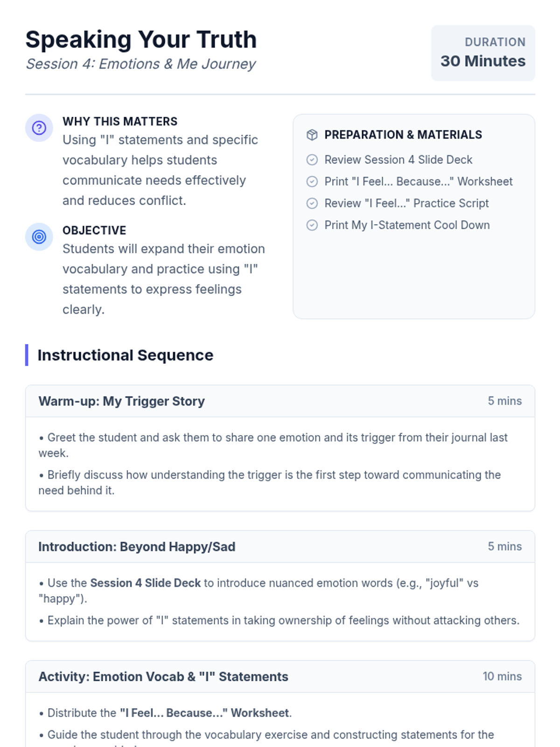The width and height of the screenshot is (560, 747).
Task: Check the Review Session 4 Slide Deck item
Action: (x=312, y=160)
